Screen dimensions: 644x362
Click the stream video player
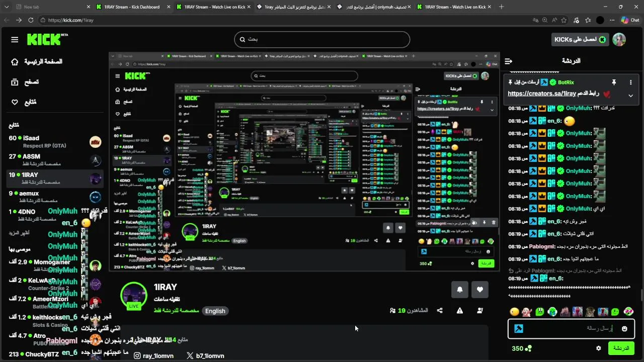304,162
